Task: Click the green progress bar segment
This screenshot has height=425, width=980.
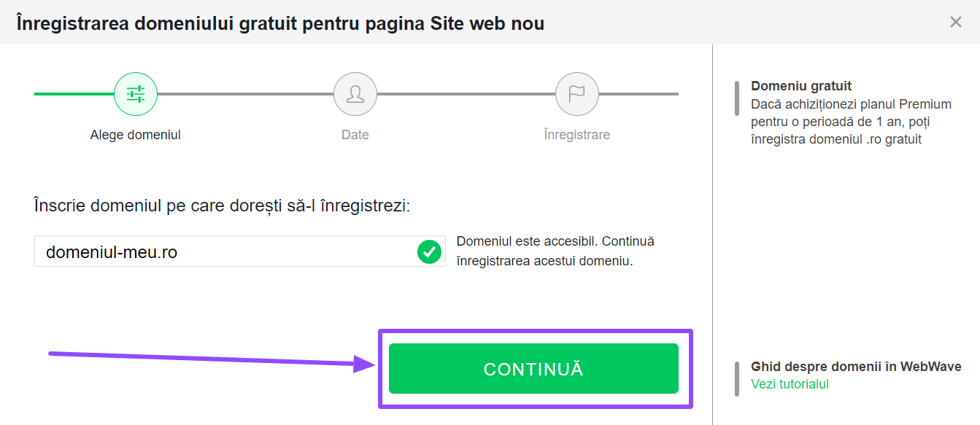Action: [73, 93]
